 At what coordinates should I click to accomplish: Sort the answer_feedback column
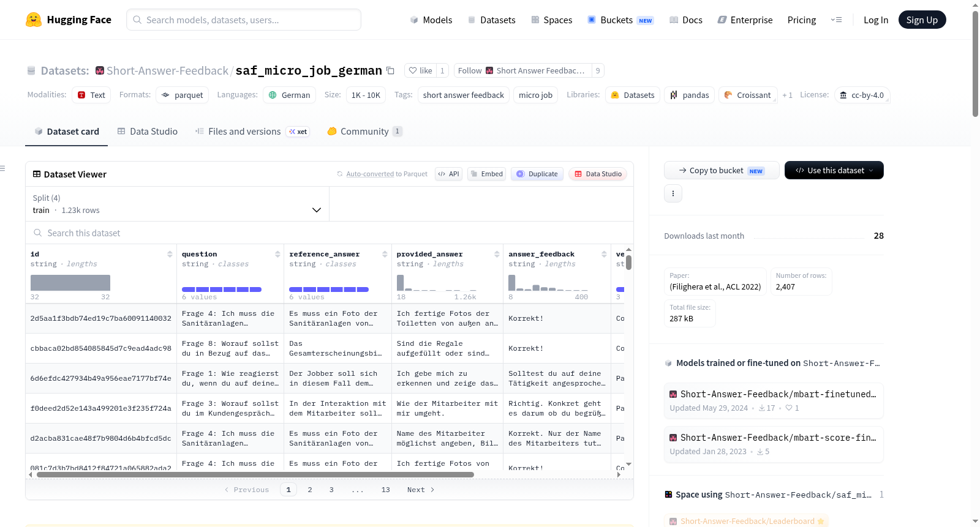click(604, 254)
